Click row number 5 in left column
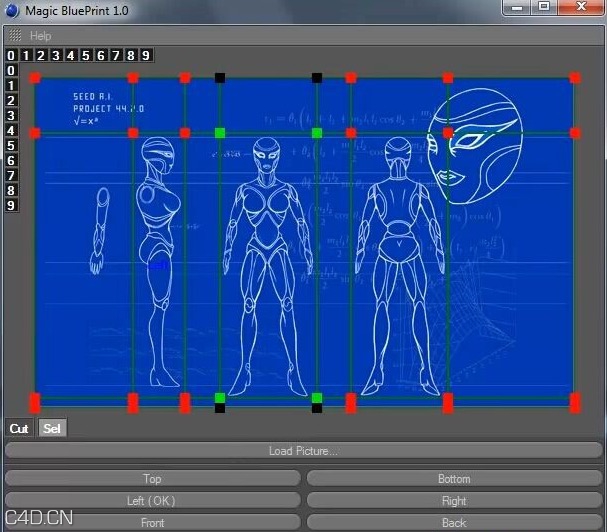This screenshot has width=607, height=532. coord(11,145)
